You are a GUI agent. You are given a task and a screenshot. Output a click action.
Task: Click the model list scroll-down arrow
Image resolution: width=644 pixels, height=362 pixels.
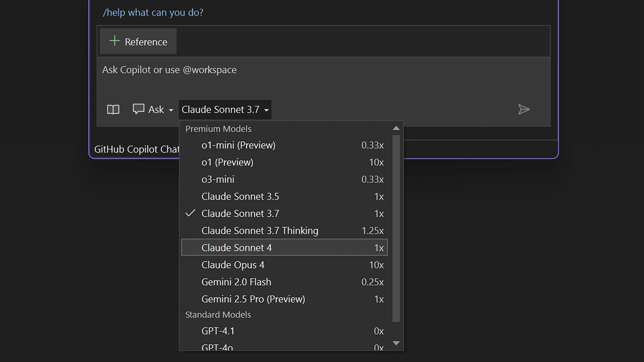tap(396, 343)
